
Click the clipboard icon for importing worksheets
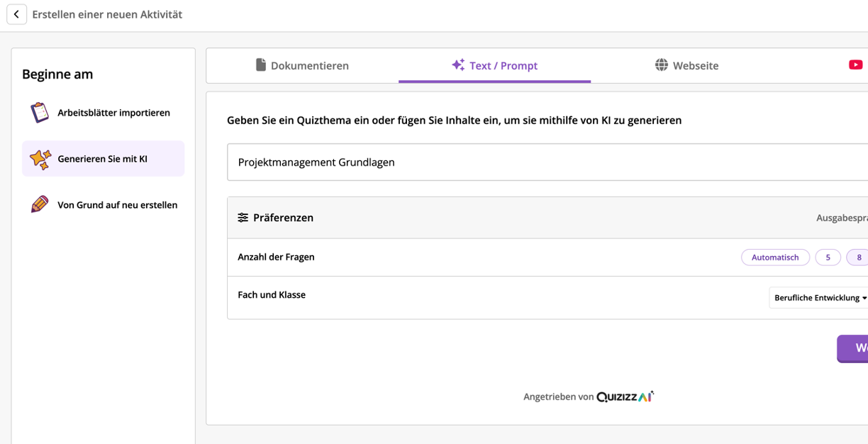click(x=40, y=113)
